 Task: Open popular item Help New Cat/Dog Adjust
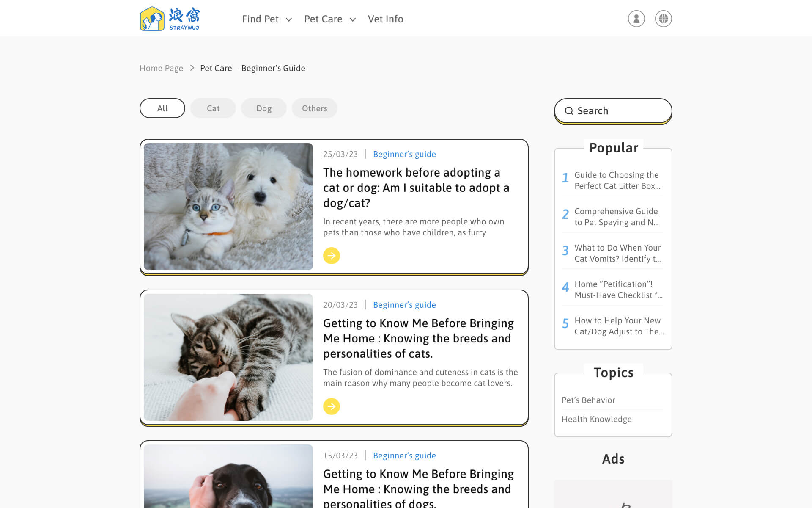612,326
